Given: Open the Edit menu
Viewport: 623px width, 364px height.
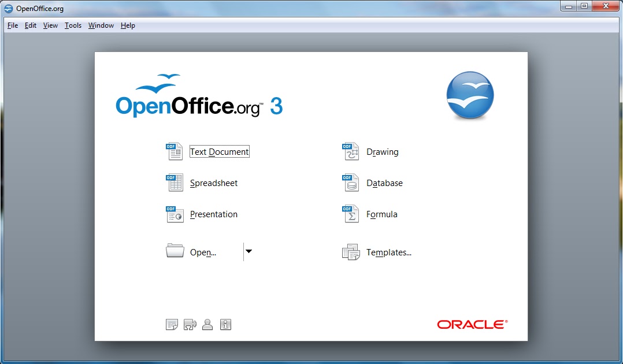Looking at the screenshot, I should tap(31, 25).
